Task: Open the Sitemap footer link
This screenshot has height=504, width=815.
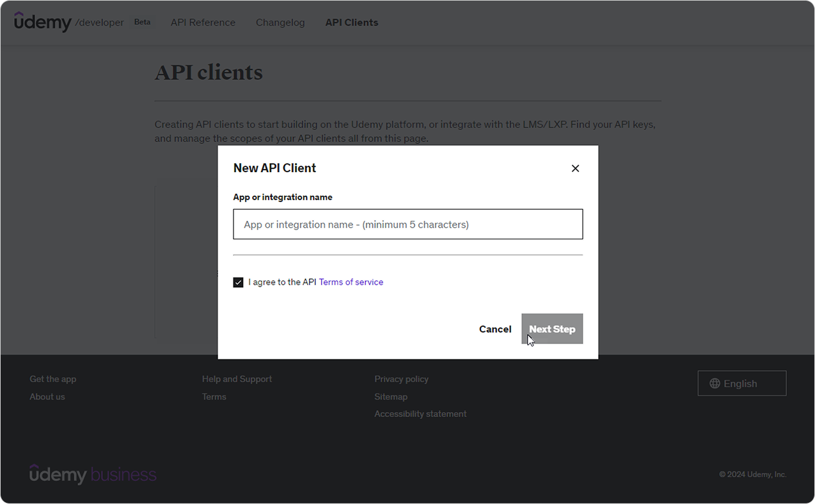Action: coord(391,397)
